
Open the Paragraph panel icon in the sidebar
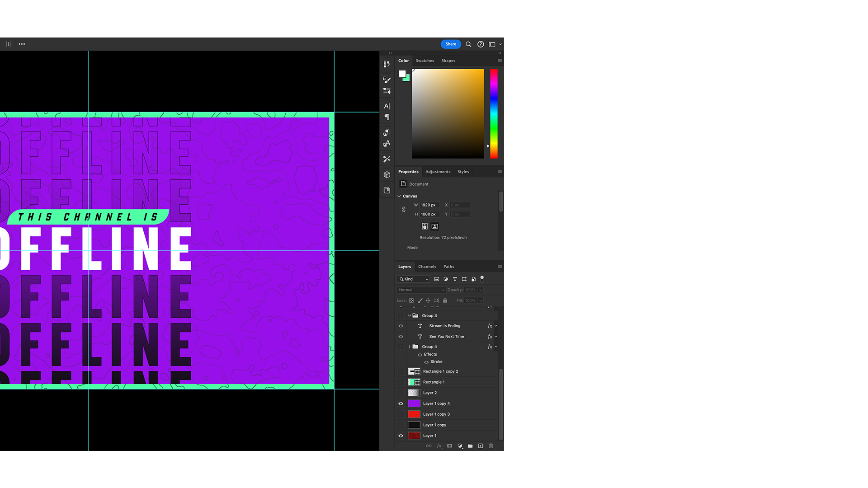coord(387,117)
